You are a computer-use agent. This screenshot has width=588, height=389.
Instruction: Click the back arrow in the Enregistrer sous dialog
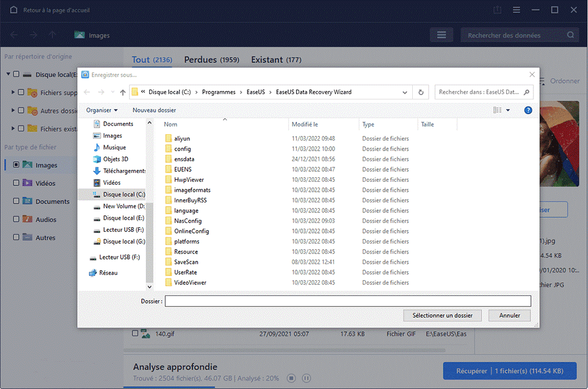click(86, 92)
